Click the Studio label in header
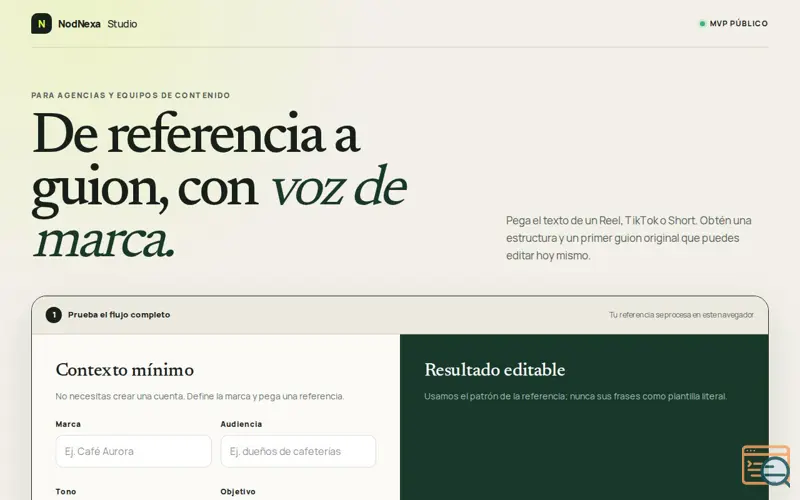 click(x=122, y=24)
